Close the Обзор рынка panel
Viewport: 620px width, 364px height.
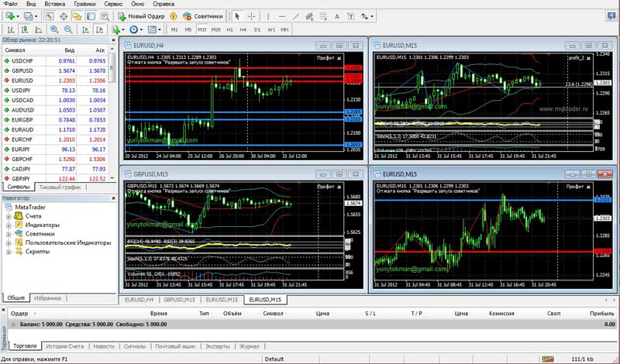113,40
